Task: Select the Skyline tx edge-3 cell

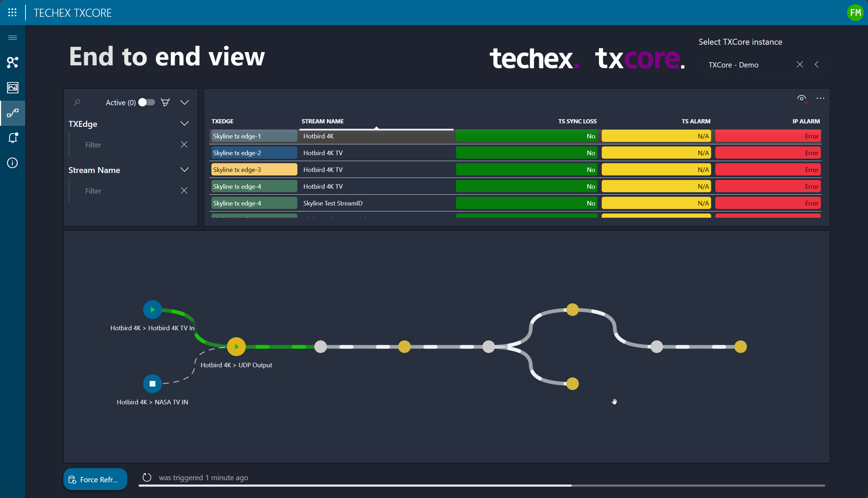Action: [254, 170]
